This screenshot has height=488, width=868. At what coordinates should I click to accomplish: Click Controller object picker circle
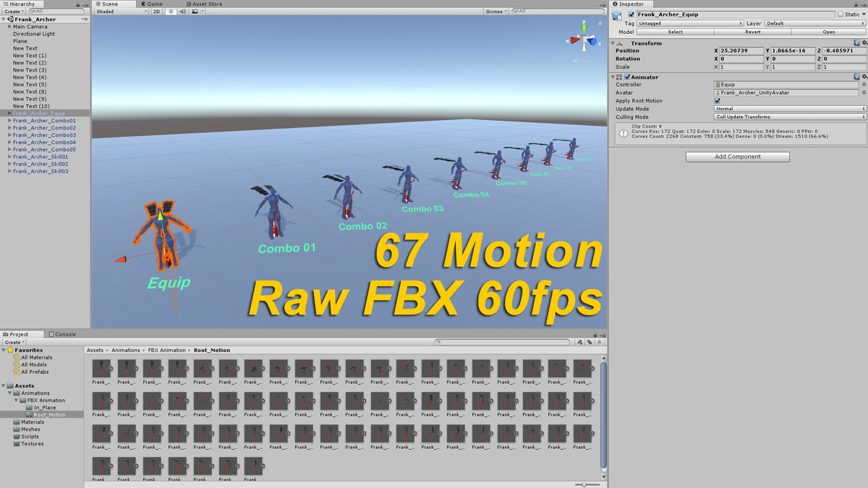point(864,85)
